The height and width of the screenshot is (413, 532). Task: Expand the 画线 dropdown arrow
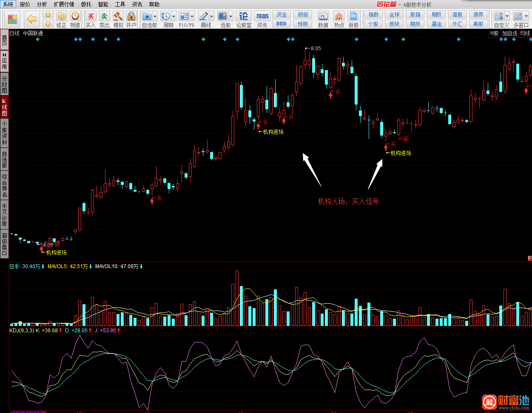coord(212,17)
